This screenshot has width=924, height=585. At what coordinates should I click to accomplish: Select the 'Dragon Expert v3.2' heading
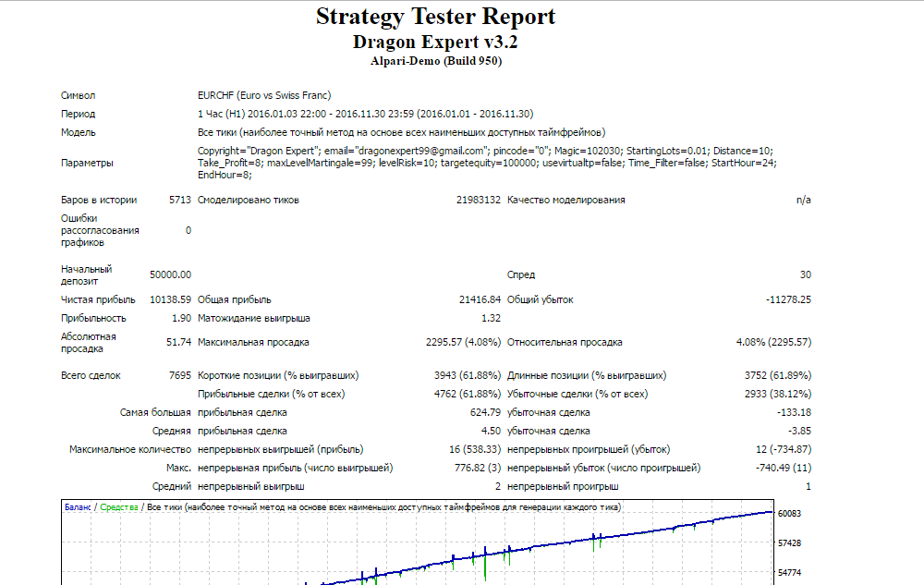click(x=435, y=42)
